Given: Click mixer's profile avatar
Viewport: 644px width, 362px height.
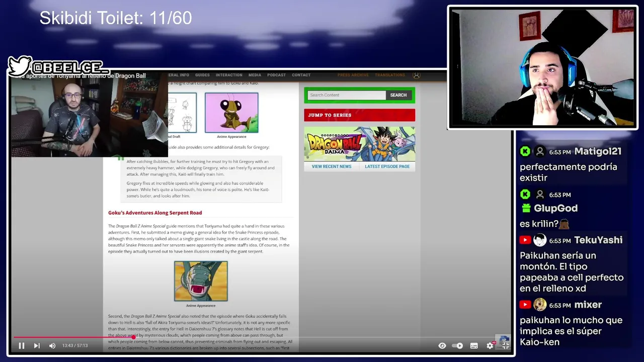Looking at the screenshot, I should (x=540, y=305).
